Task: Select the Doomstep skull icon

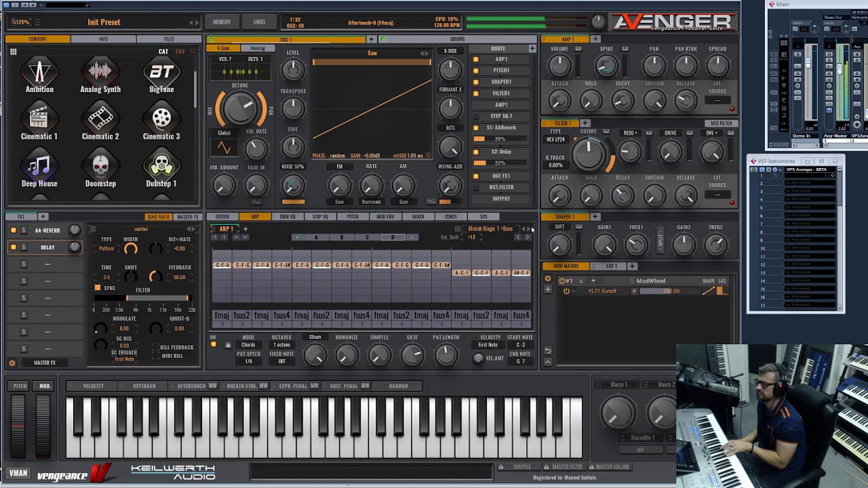Action: (x=100, y=166)
